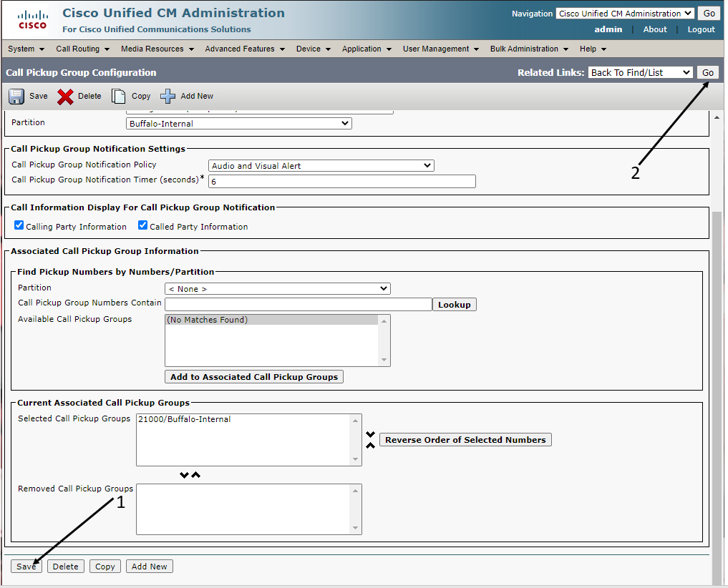
Task: Click the top toolbar Save label
Action: click(39, 96)
